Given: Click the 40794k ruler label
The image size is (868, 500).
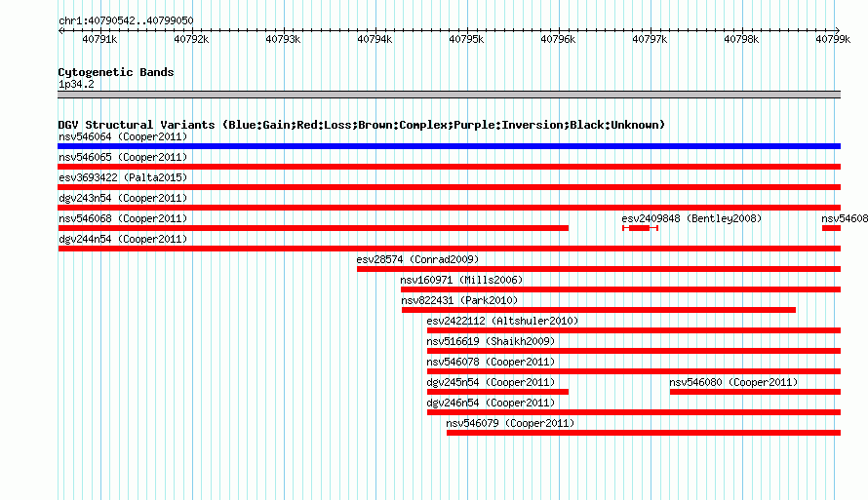Looking at the screenshot, I should [x=375, y=39].
